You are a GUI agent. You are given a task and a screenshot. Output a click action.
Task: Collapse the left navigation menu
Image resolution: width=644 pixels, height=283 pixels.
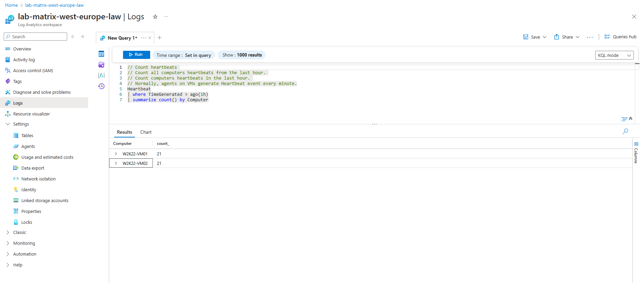[83, 37]
